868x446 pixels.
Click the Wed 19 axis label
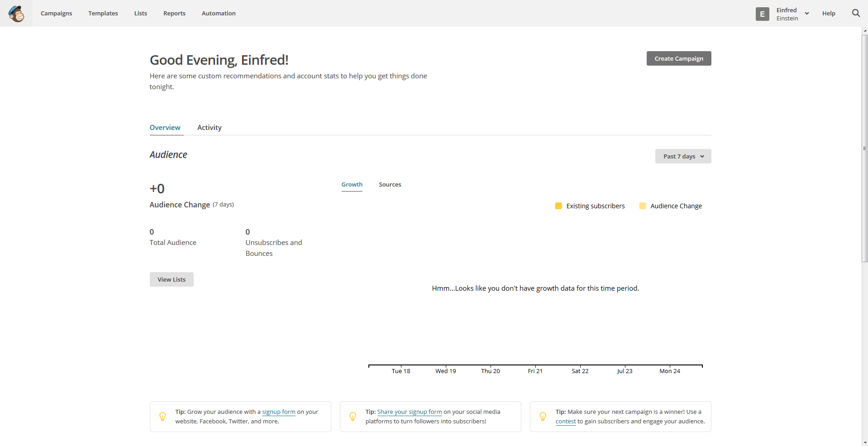pyautogui.click(x=446, y=371)
